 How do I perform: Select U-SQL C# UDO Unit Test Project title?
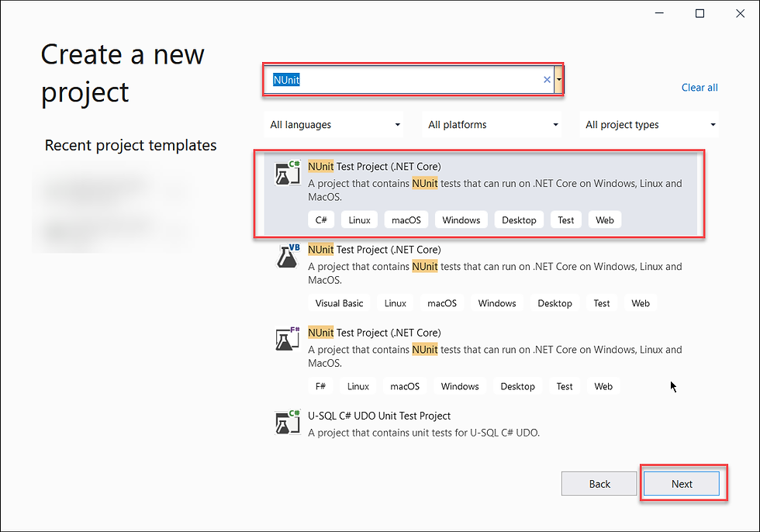pos(379,416)
